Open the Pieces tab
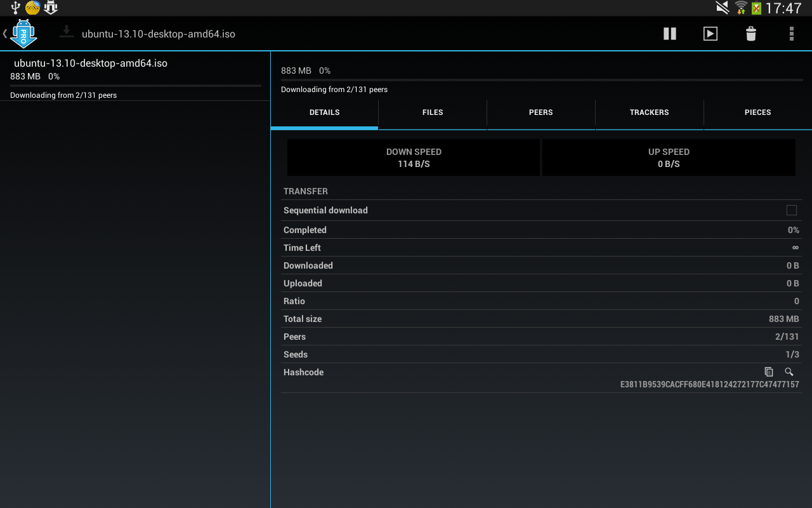 coord(757,112)
